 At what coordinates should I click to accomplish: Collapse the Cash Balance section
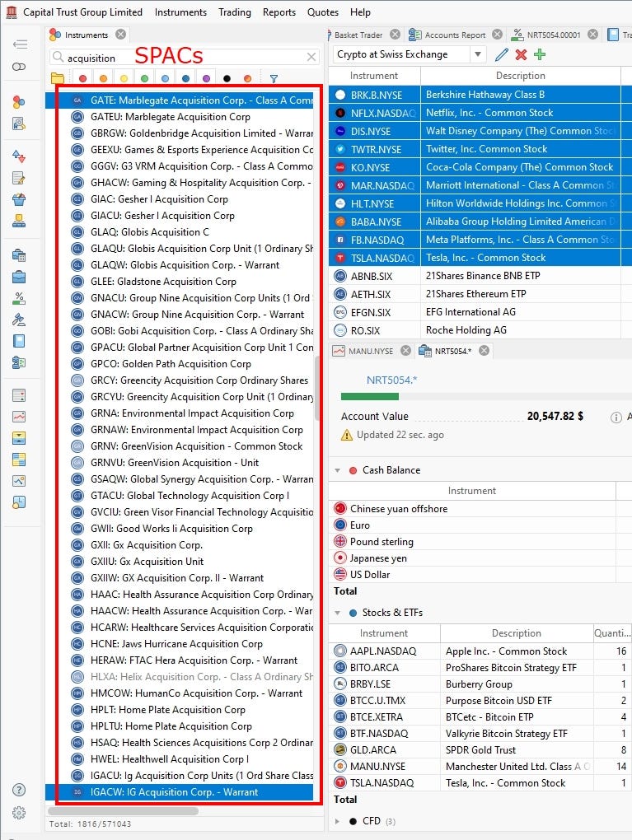coord(337,470)
